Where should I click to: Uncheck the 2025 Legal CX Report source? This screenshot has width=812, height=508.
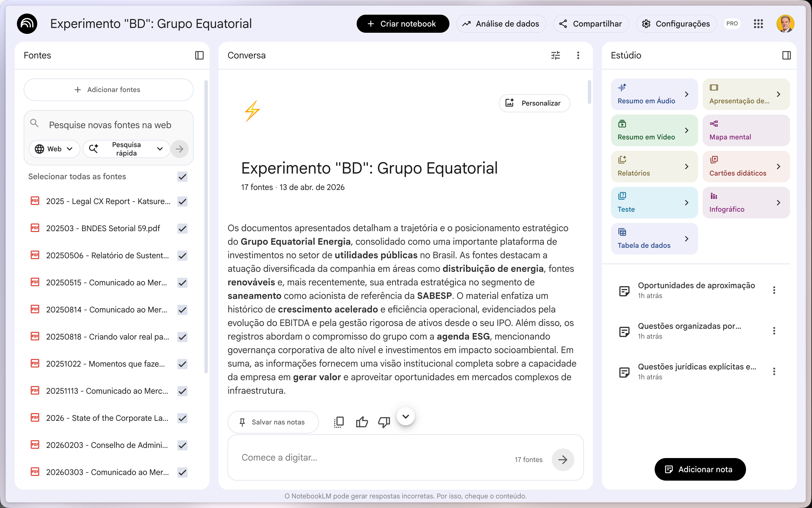[x=182, y=201]
